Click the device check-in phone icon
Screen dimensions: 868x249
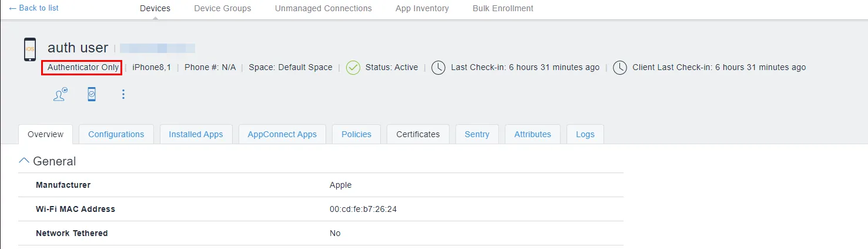point(92,94)
